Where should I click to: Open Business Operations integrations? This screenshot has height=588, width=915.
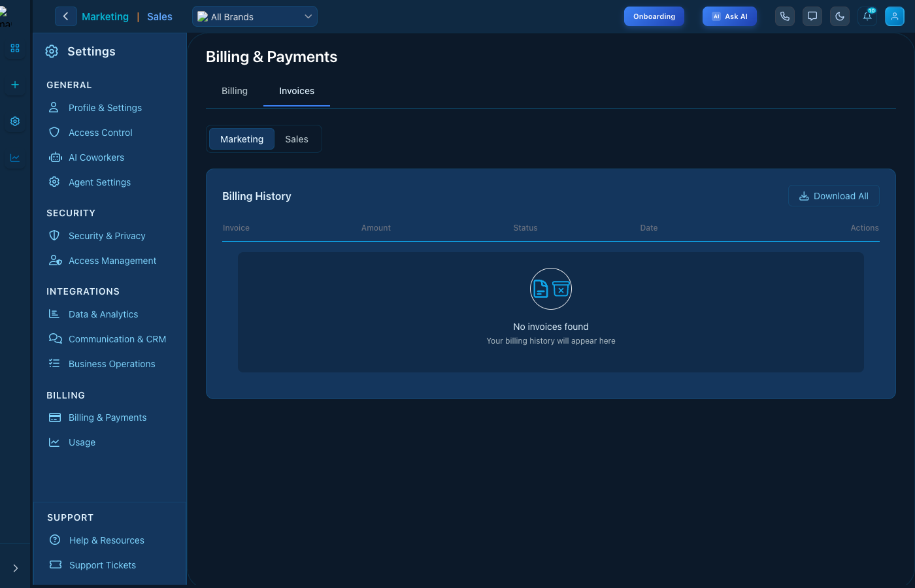(112, 364)
